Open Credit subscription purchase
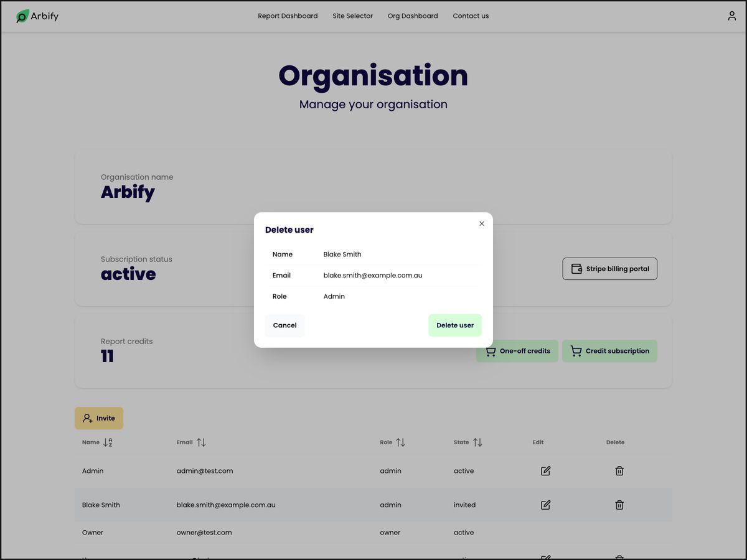This screenshot has width=747, height=560. click(x=609, y=350)
